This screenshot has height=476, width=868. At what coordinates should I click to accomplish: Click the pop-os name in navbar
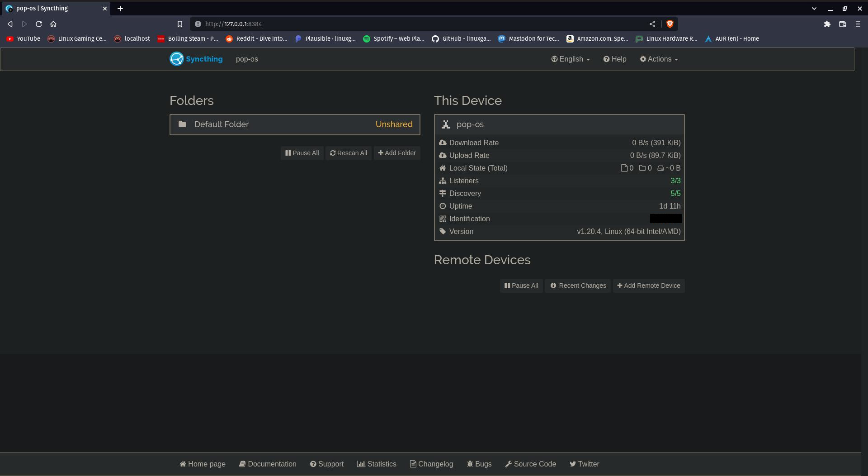pos(247,59)
